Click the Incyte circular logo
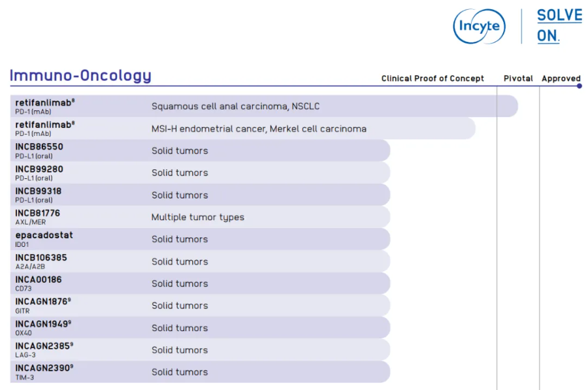The width and height of the screenshot is (588, 390). [x=479, y=26]
